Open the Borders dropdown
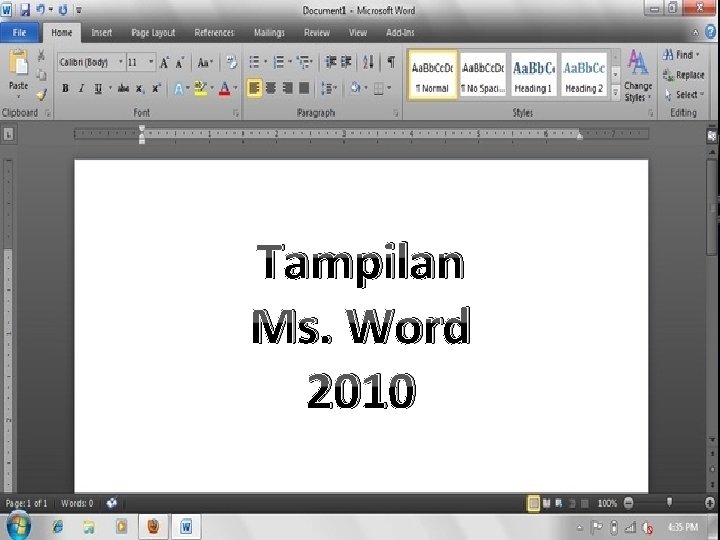Image resolution: width=720 pixels, height=540 pixels. coord(389,88)
